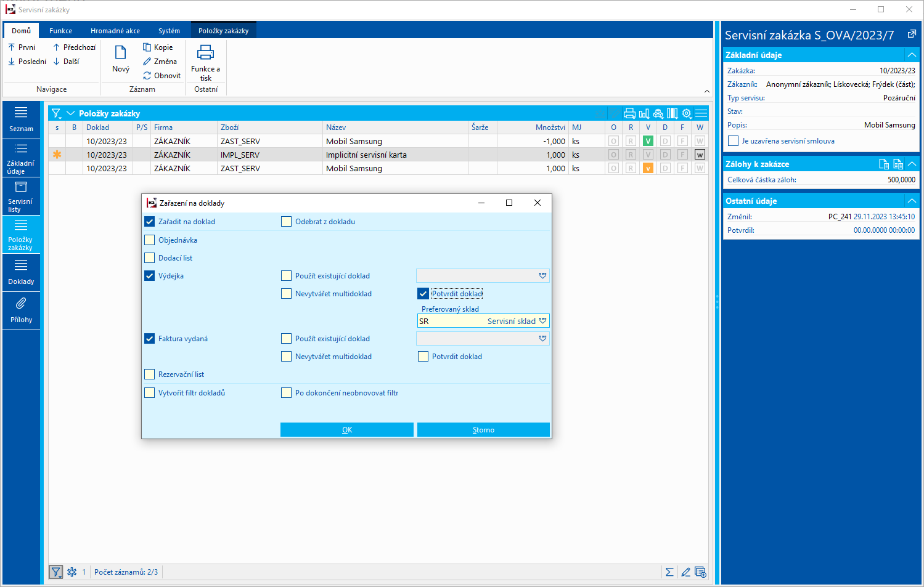Click the Funkce a tisk printer button

[x=205, y=62]
